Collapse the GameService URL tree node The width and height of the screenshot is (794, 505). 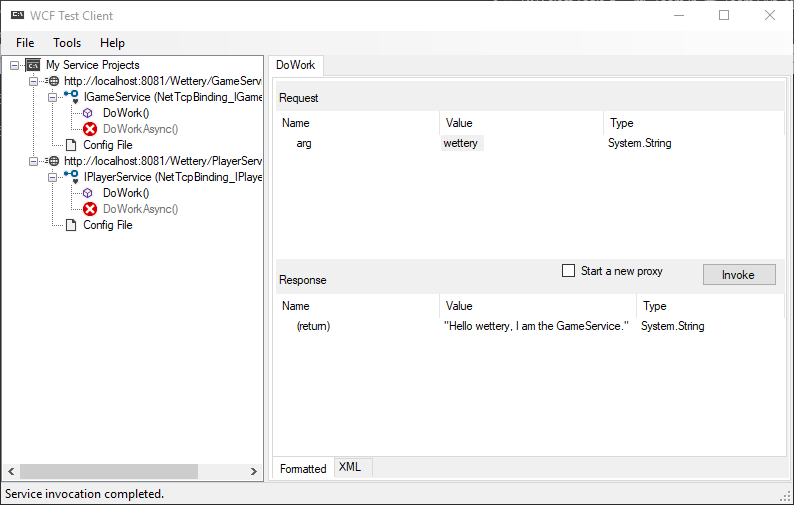pyautogui.click(x=33, y=81)
